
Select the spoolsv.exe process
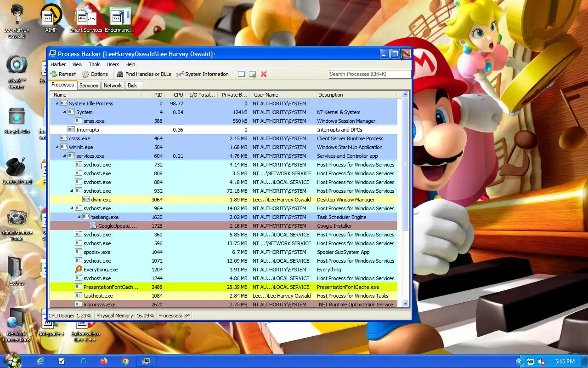click(x=224, y=252)
